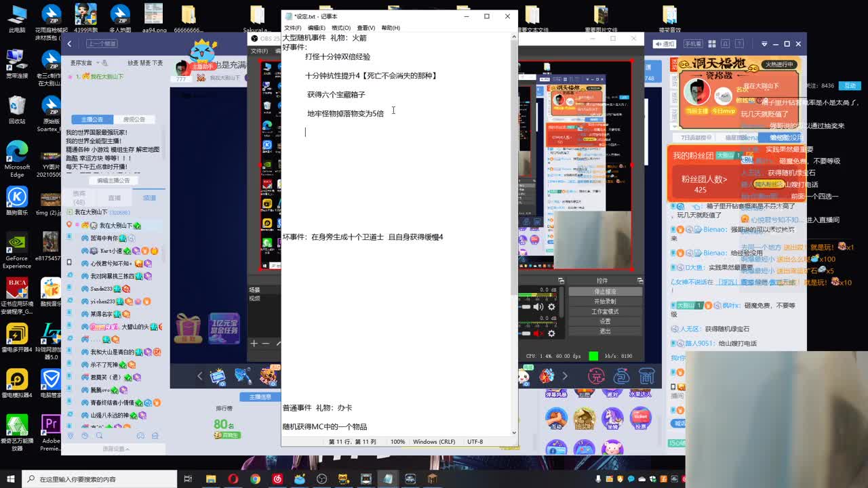Mute the desktop audio speaker in OBS
The image size is (868, 488).
click(x=538, y=307)
